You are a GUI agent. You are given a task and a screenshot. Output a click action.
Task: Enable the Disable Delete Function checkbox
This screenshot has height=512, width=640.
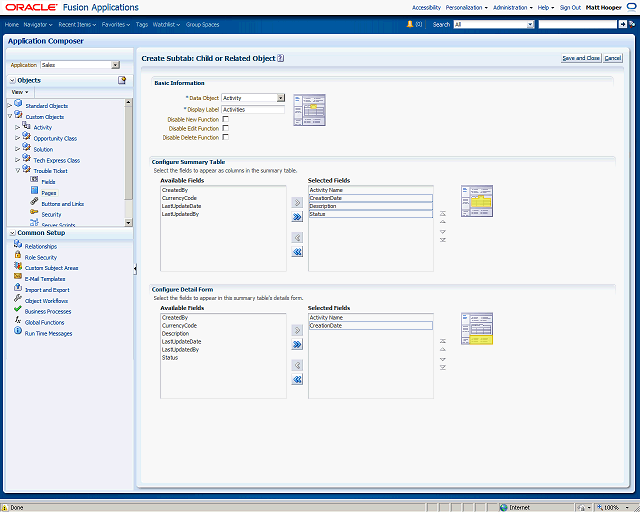pyautogui.click(x=225, y=137)
